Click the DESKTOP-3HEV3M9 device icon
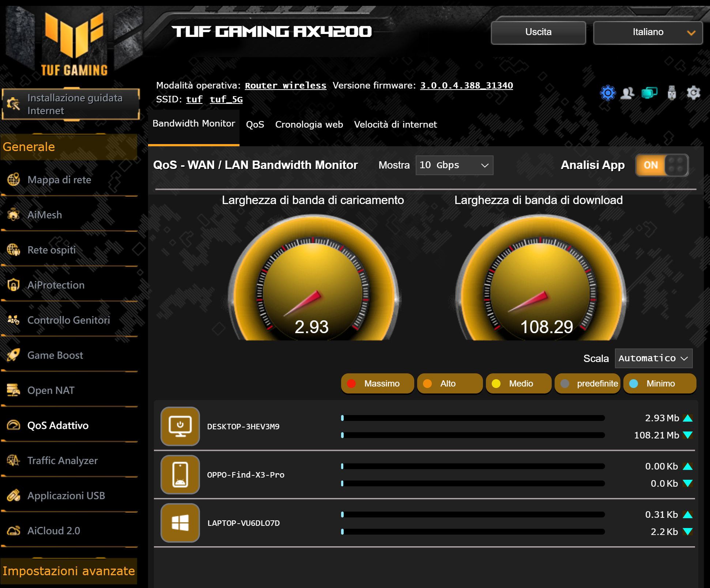710x588 pixels. pos(180,426)
